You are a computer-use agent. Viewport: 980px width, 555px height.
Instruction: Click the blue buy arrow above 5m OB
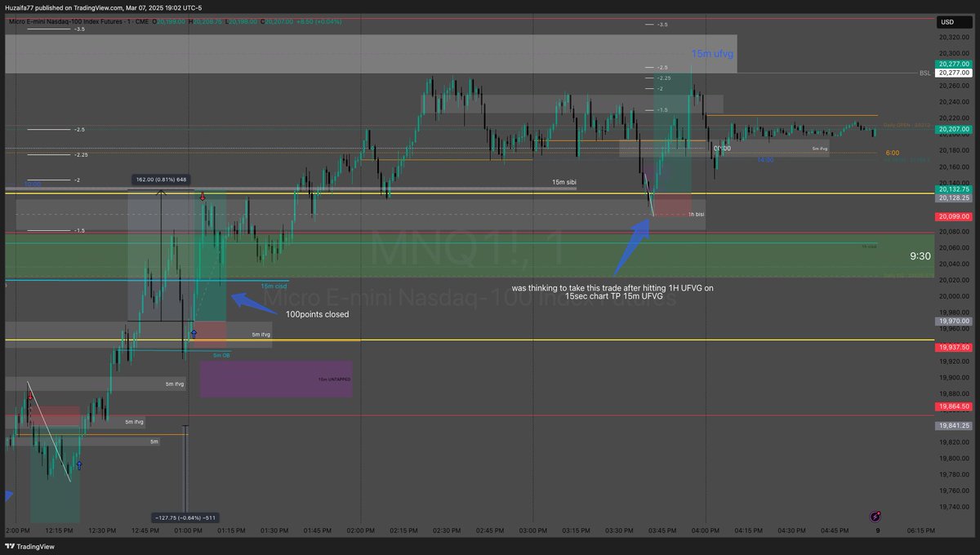click(194, 333)
